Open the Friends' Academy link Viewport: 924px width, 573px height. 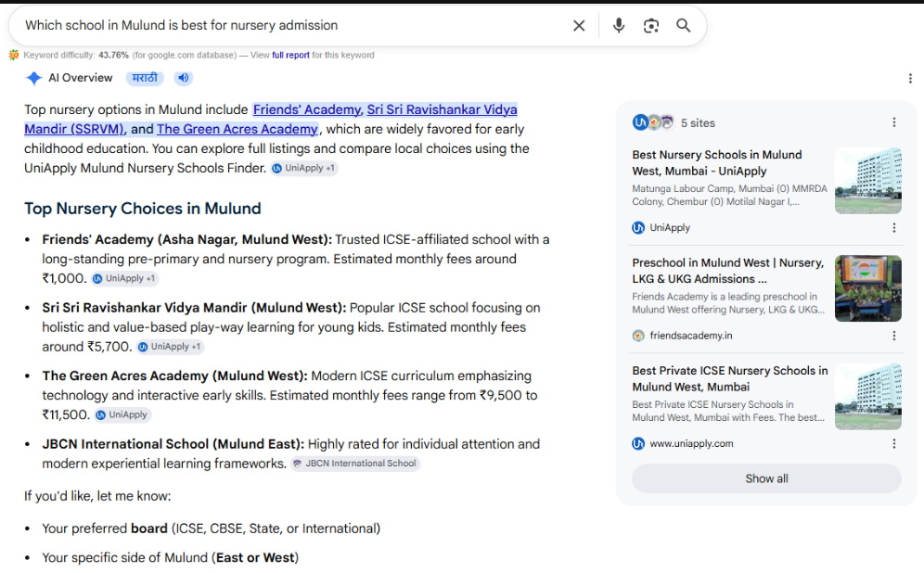(307, 109)
